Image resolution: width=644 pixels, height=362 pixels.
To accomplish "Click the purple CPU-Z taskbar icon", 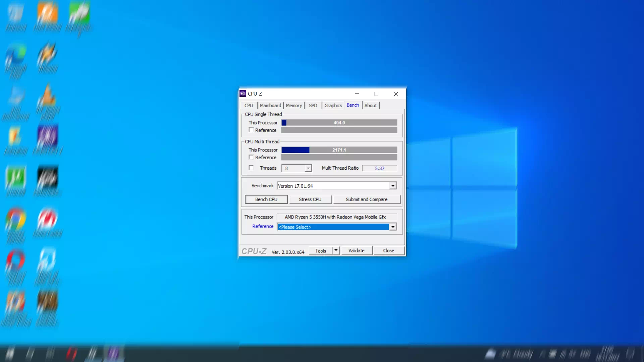I will [x=113, y=354].
